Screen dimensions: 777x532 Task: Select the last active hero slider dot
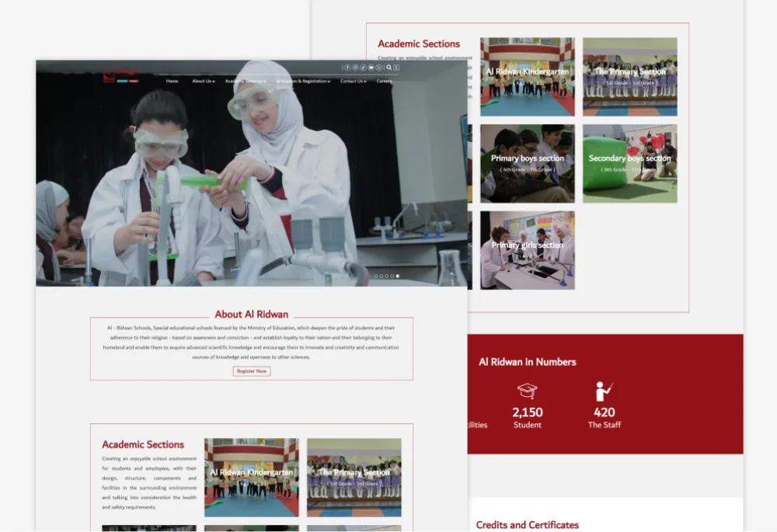pyautogui.click(x=397, y=276)
